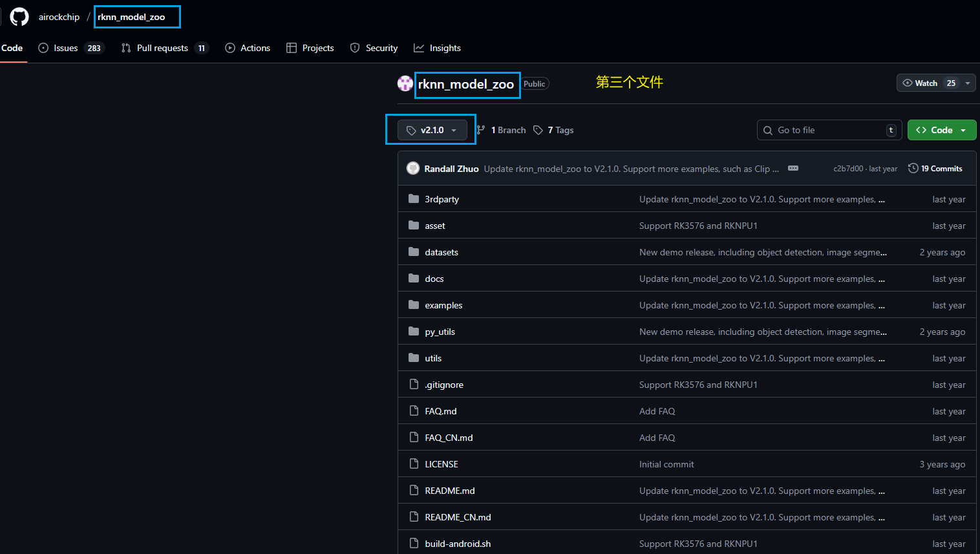Screen dimensions: 980x554
Task: Click the Watch button
Action: [x=928, y=83]
